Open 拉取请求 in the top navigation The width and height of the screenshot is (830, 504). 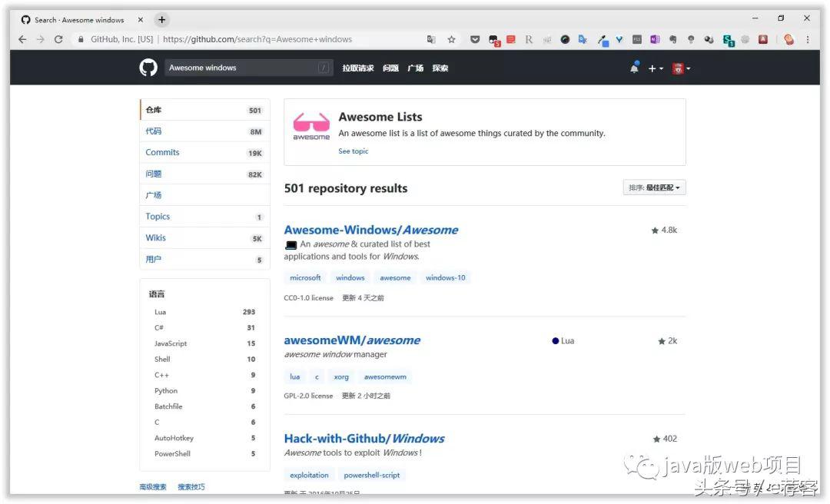[358, 68]
